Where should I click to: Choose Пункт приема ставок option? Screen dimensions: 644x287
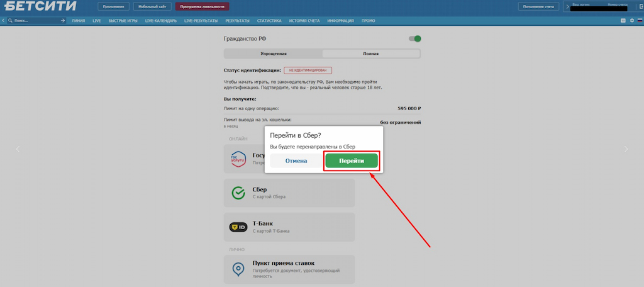[x=289, y=270]
